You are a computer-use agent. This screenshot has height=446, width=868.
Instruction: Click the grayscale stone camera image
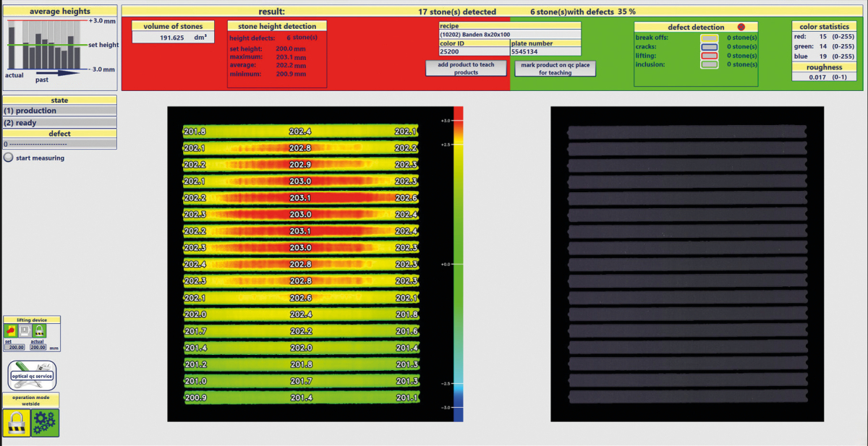686,264
